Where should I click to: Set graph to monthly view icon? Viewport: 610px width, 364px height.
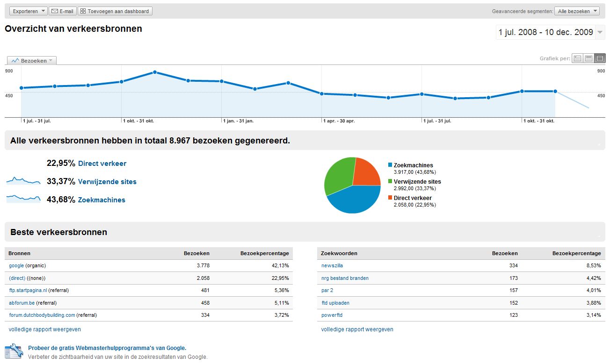click(x=600, y=58)
